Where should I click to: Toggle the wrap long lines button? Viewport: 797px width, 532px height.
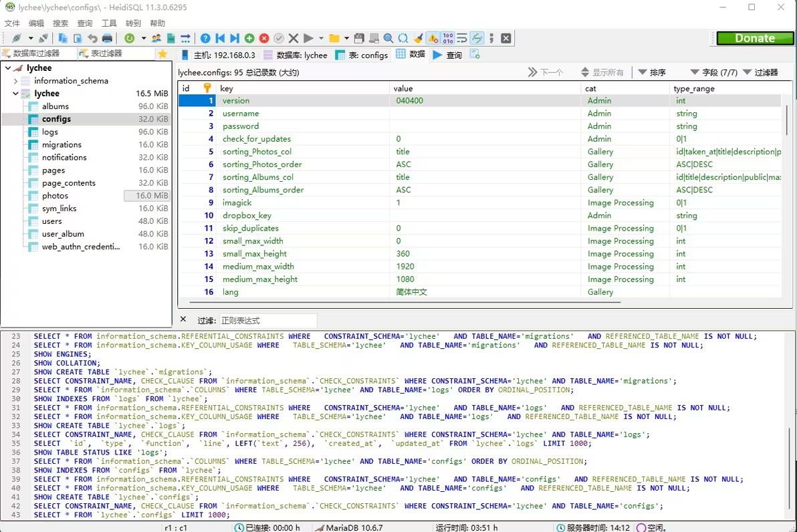[462, 38]
